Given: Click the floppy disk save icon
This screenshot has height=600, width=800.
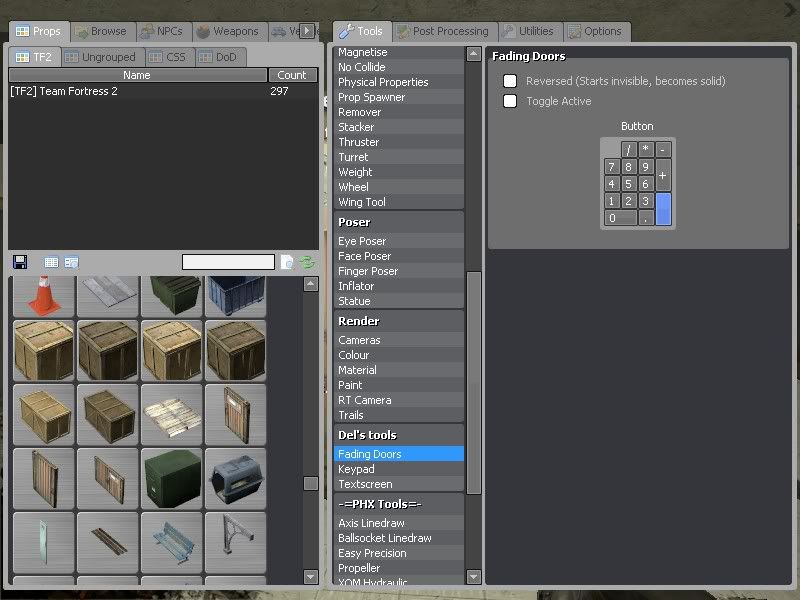Looking at the screenshot, I should (20, 262).
